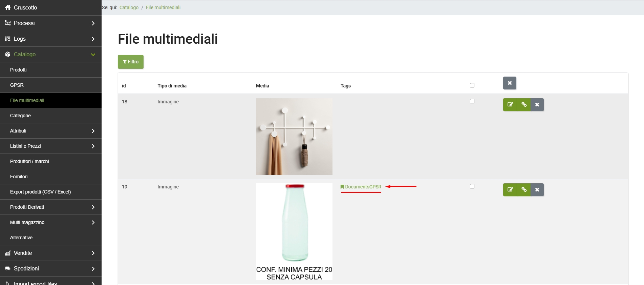Open the Alternative menu item
644x285 pixels.
pyautogui.click(x=51, y=238)
